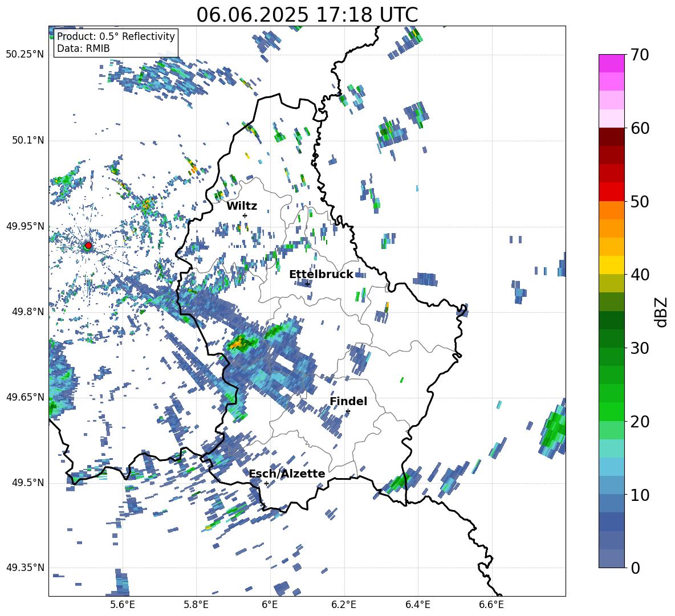Click the colorbar value 20

pos(640,422)
